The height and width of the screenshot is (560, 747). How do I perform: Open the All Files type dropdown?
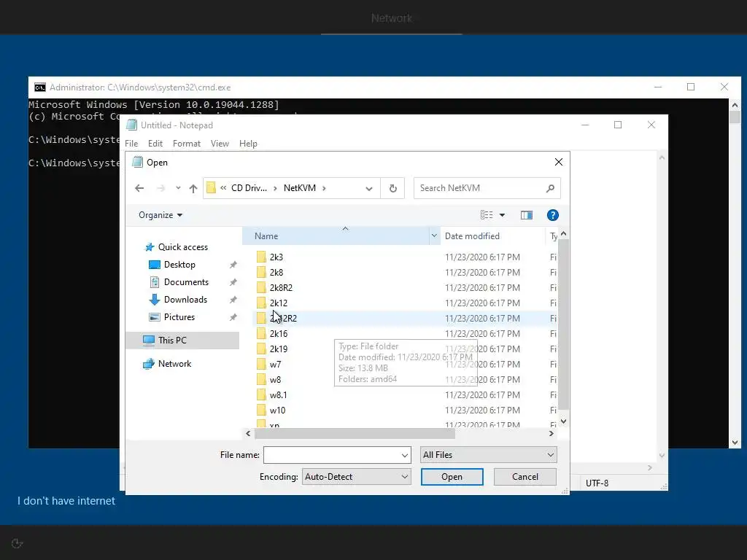(488, 455)
